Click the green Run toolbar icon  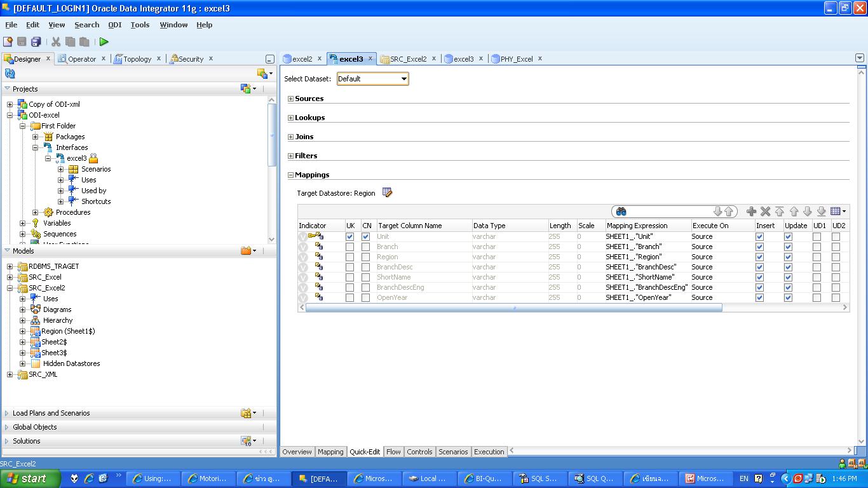click(104, 42)
